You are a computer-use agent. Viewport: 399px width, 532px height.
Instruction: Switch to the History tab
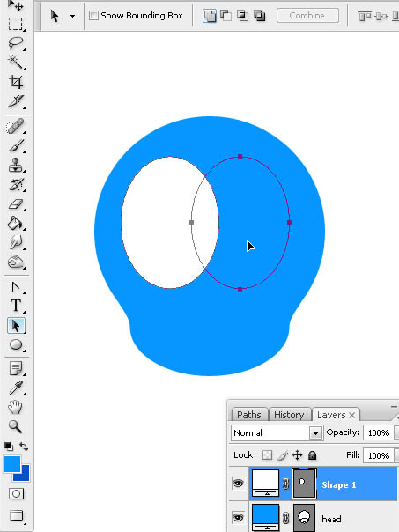coord(289,415)
